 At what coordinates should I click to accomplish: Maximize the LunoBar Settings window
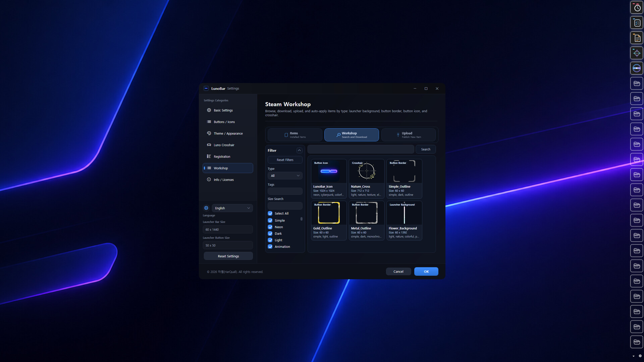coord(426,88)
